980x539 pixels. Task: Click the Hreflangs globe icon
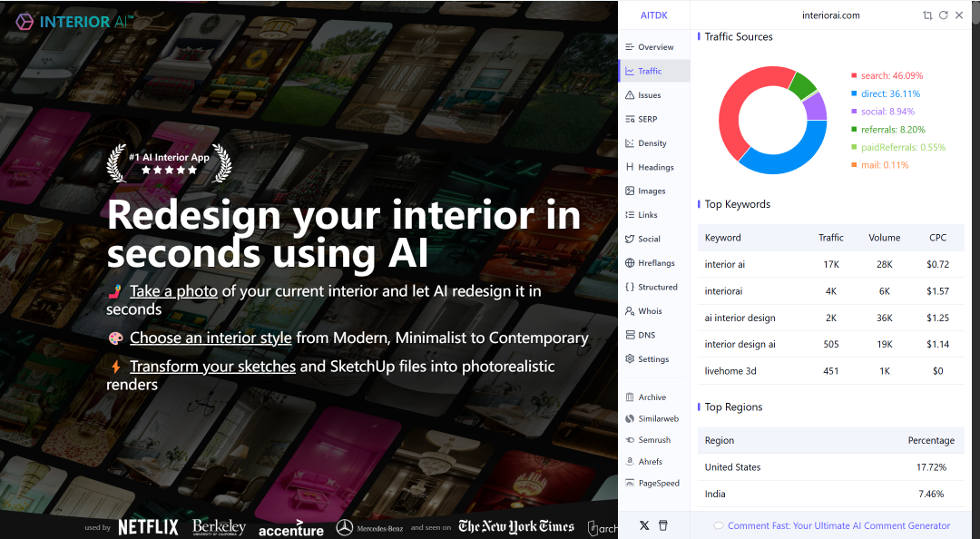630,262
